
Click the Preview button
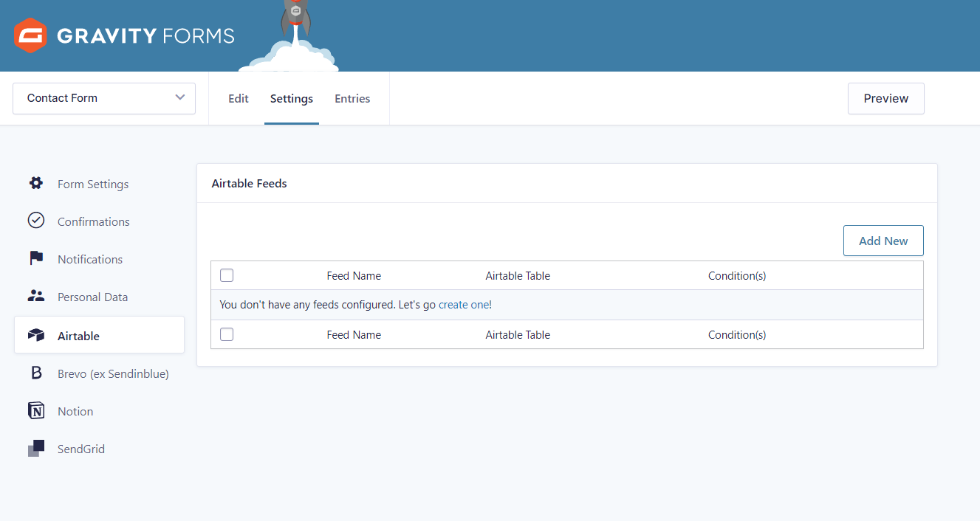pos(886,98)
